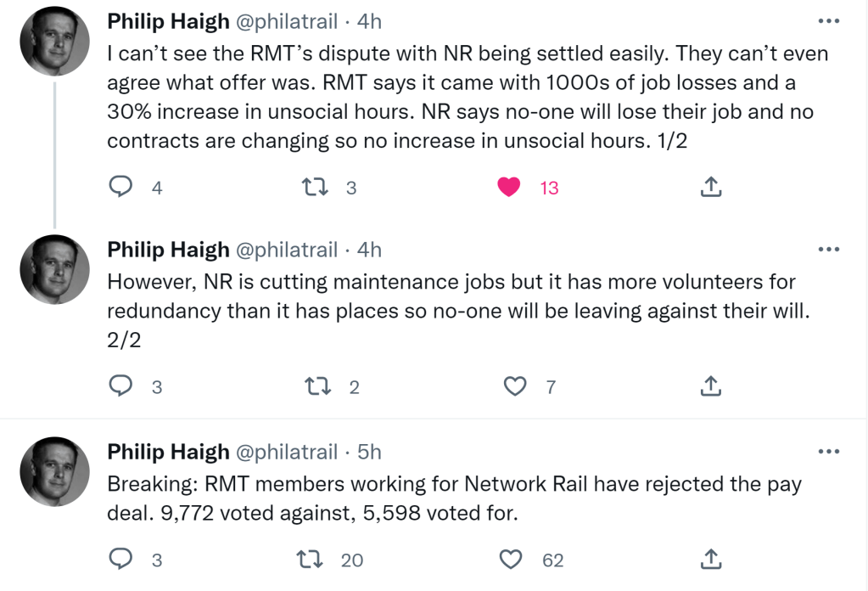Open Philip Haigh's profile from first tweet name
The image size is (868, 591).
[x=168, y=21]
